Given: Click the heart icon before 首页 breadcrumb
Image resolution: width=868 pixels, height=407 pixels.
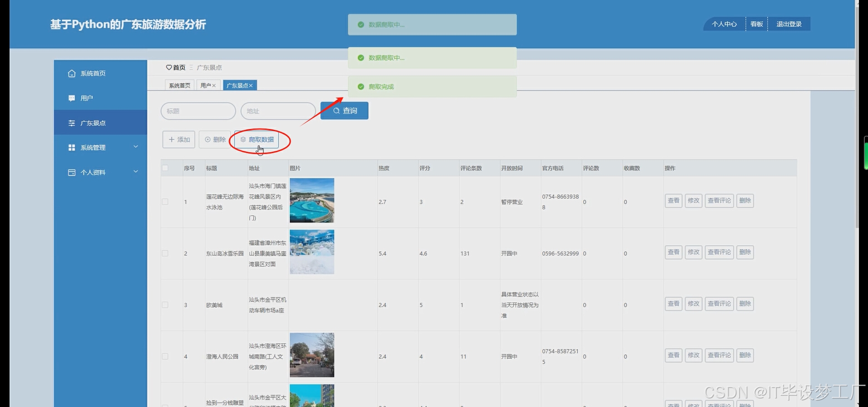Looking at the screenshot, I should click(x=169, y=67).
